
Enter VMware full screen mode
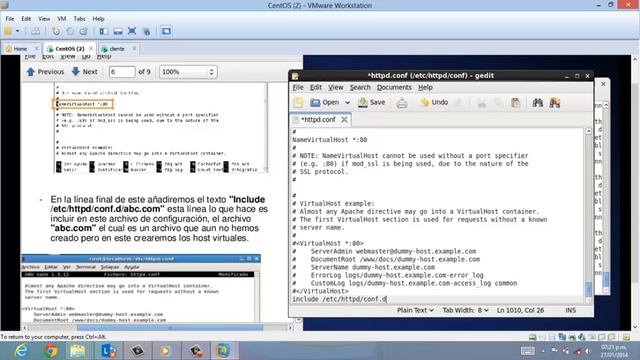(132, 31)
